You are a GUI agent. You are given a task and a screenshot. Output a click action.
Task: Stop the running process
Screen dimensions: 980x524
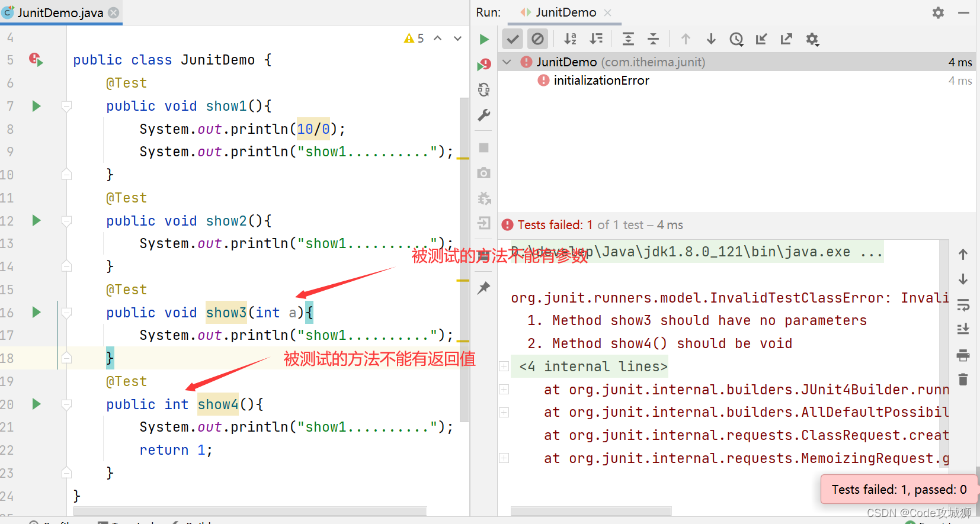pyautogui.click(x=484, y=147)
